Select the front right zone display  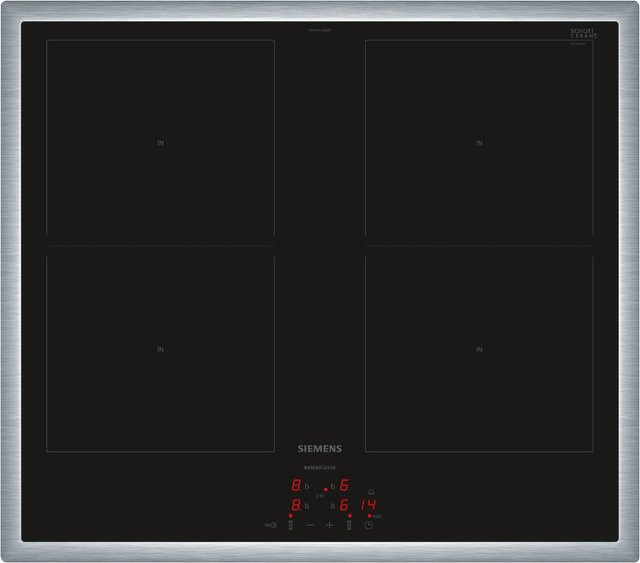(344, 505)
